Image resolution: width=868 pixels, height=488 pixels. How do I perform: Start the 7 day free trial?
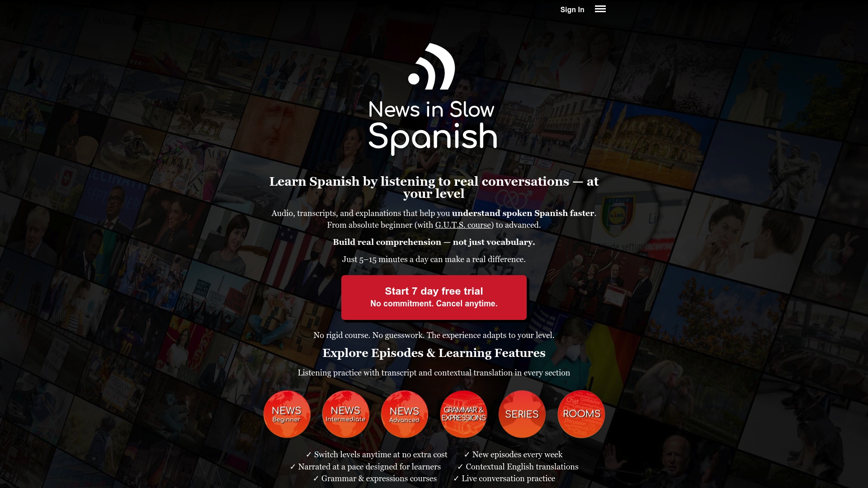tap(434, 297)
